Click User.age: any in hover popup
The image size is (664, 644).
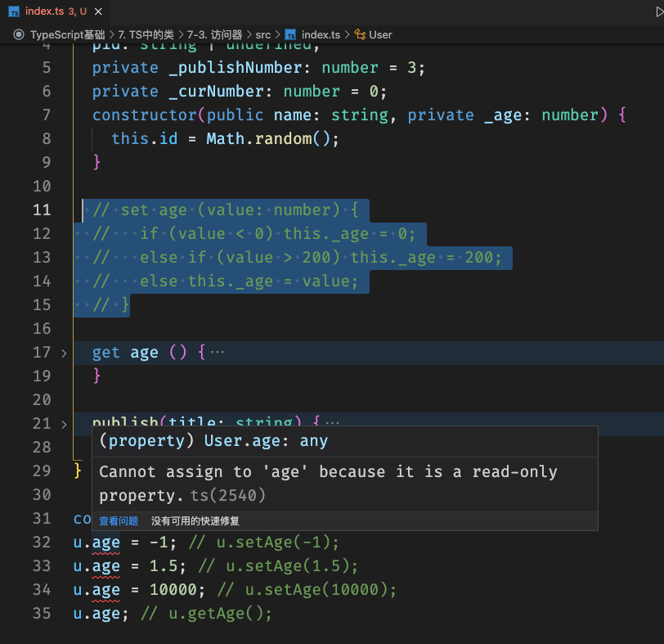click(x=266, y=440)
